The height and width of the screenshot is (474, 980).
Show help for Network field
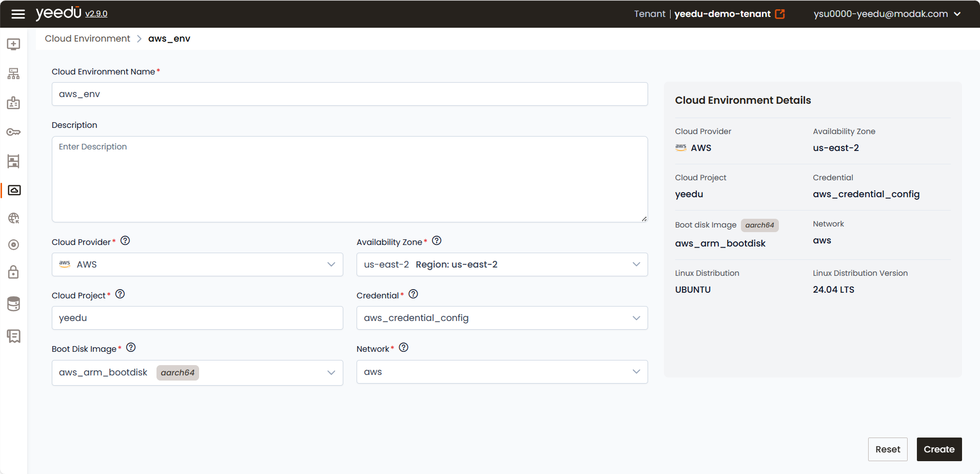pos(404,348)
